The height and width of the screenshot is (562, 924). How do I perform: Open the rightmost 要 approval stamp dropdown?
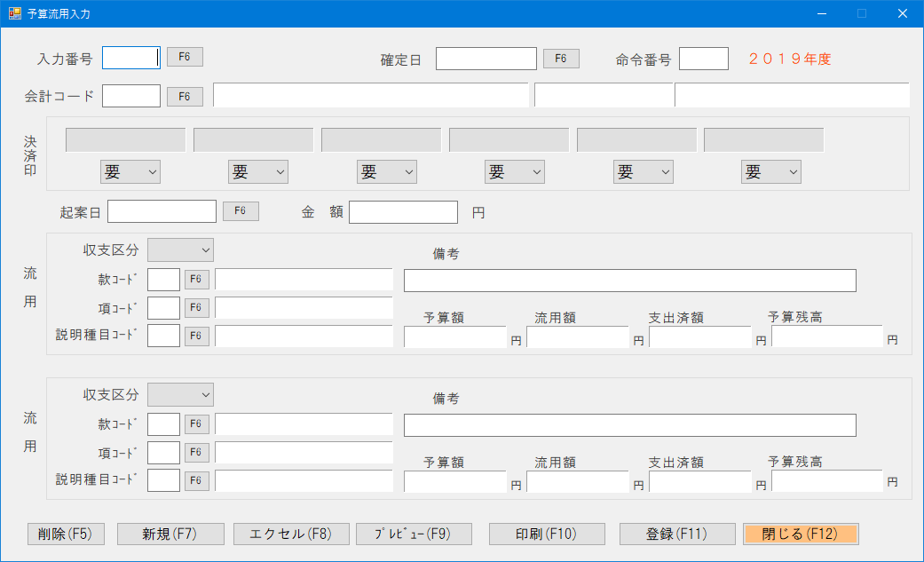(770, 171)
